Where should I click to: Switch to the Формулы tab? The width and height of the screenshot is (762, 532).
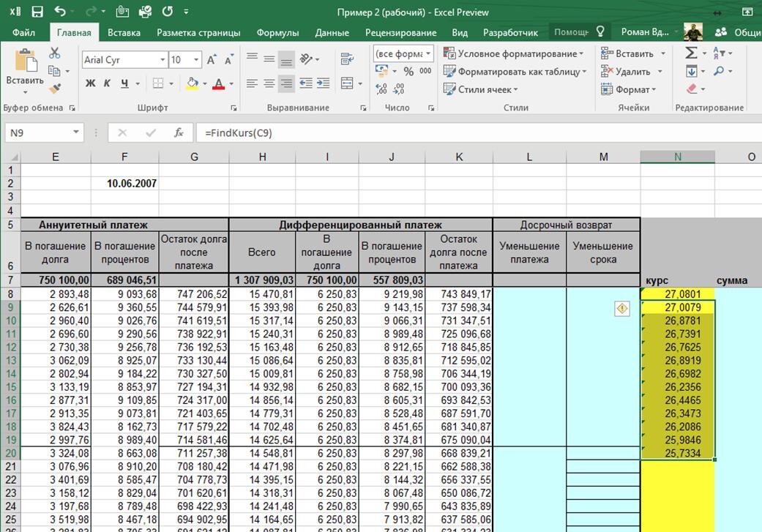277,32
